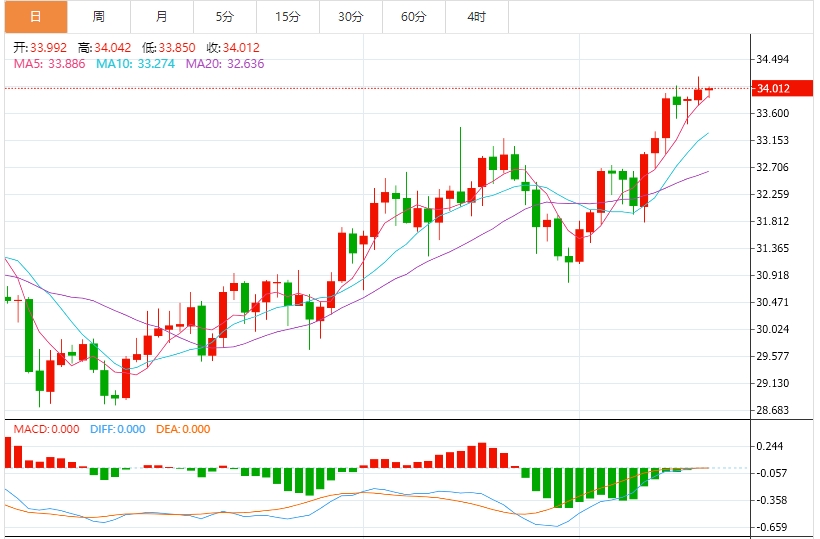The image size is (820, 539).
Task: Click the 33.600 price axis label
Action: (x=772, y=113)
